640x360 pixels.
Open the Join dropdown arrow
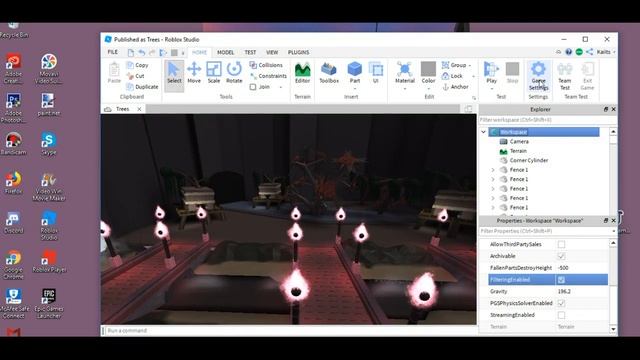click(281, 87)
